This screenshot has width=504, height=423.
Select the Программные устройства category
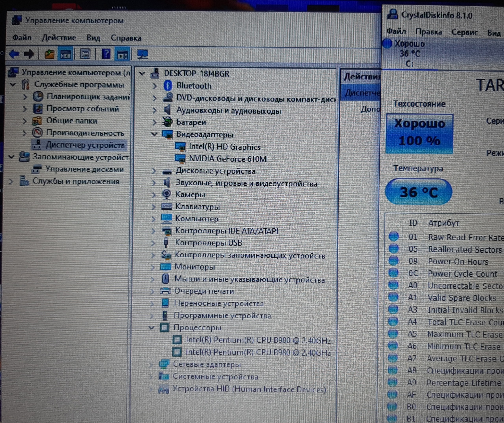pyautogui.click(x=222, y=315)
